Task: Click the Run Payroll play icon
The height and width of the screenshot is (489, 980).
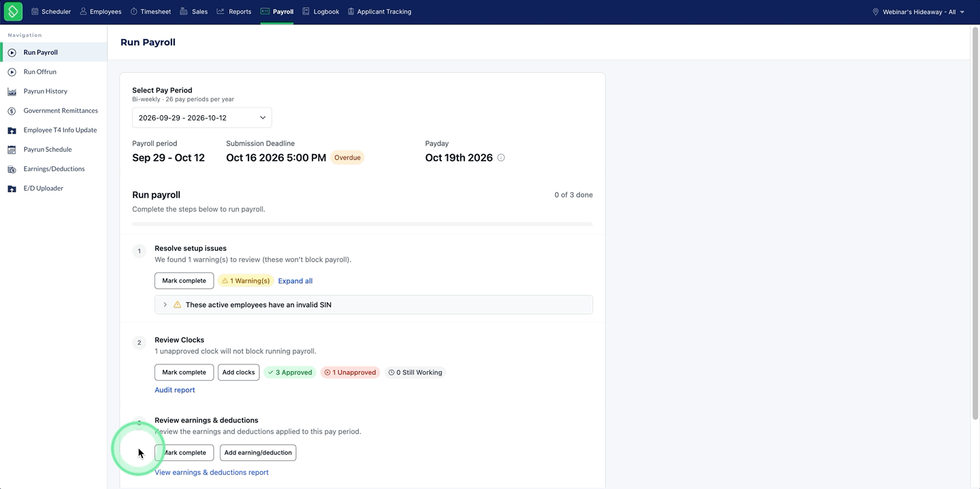Action: click(12, 52)
